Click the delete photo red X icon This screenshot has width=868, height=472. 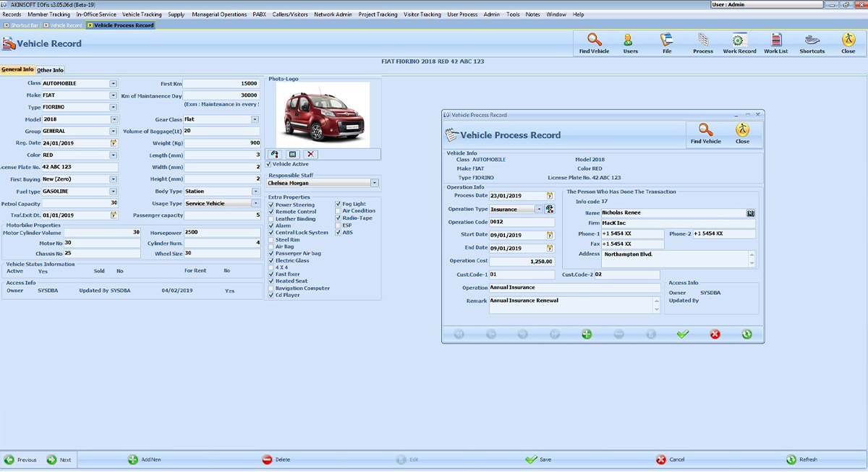(x=310, y=154)
